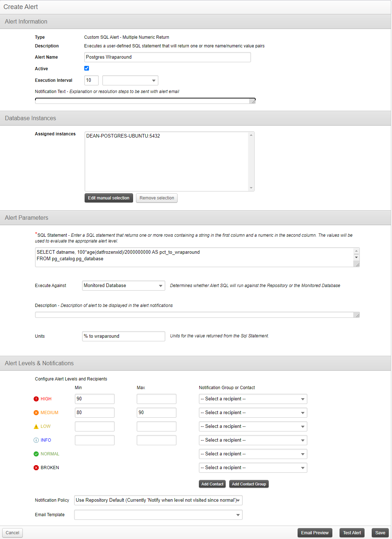Image resolution: width=392 pixels, height=539 pixels.
Task: Click the Email Preview button
Action: point(315,533)
